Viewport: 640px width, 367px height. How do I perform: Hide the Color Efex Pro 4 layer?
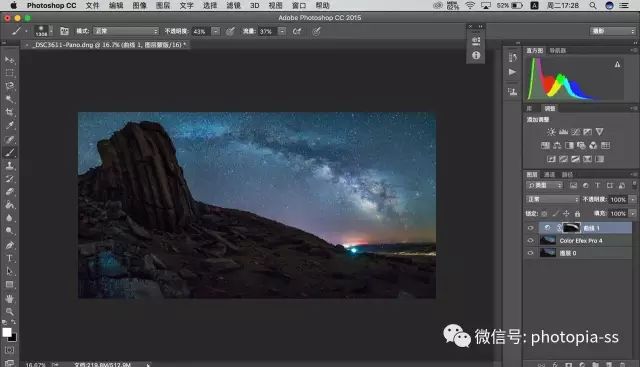[530, 240]
